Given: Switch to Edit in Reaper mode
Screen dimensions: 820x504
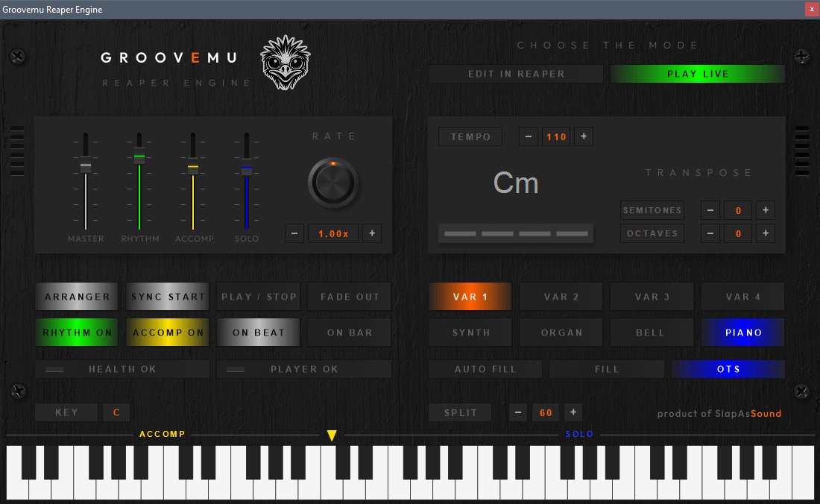Looking at the screenshot, I should [x=516, y=74].
